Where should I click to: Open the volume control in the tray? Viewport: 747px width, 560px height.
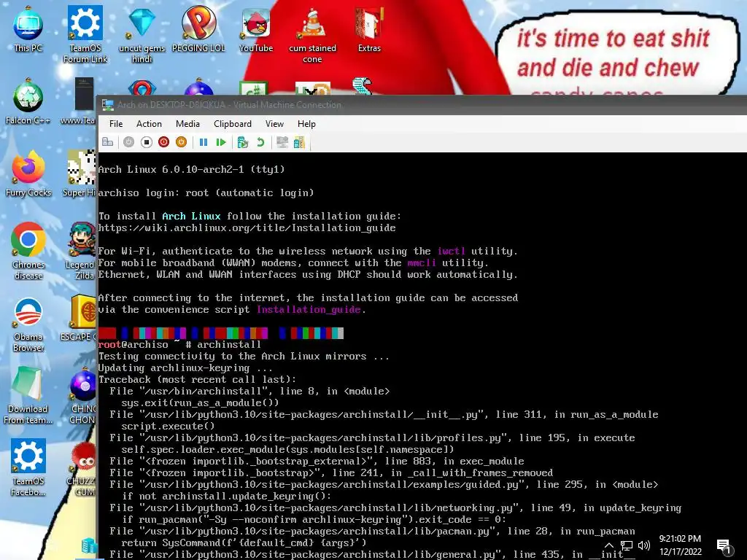pyautogui.click(x=644, y=545)
